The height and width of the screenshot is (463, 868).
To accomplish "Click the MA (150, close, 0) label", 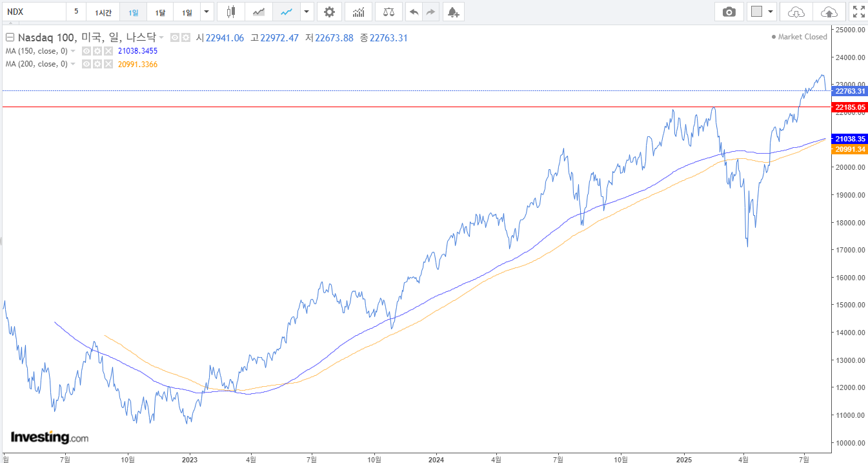I will pos(37,51).
